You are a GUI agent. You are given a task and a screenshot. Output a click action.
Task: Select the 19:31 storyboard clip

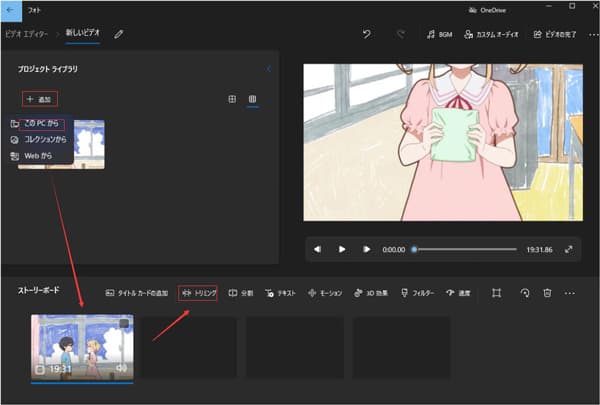pos(82,347)
